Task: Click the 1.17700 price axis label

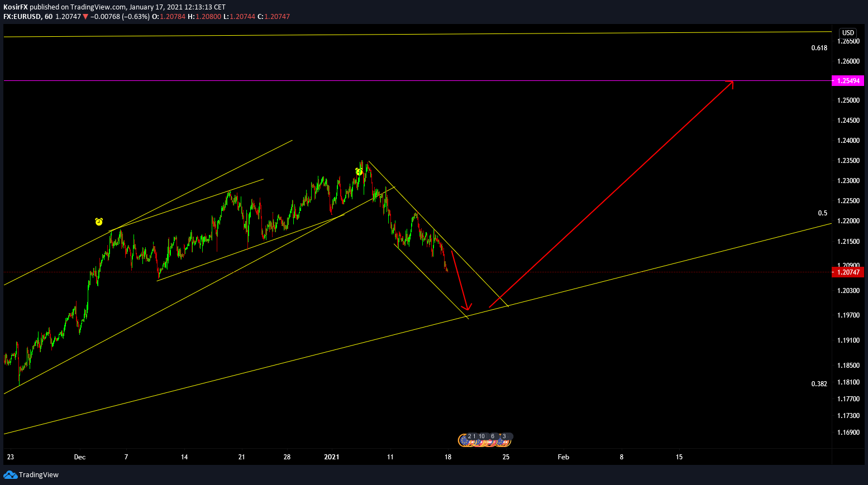Action: [x=848, y=399]
